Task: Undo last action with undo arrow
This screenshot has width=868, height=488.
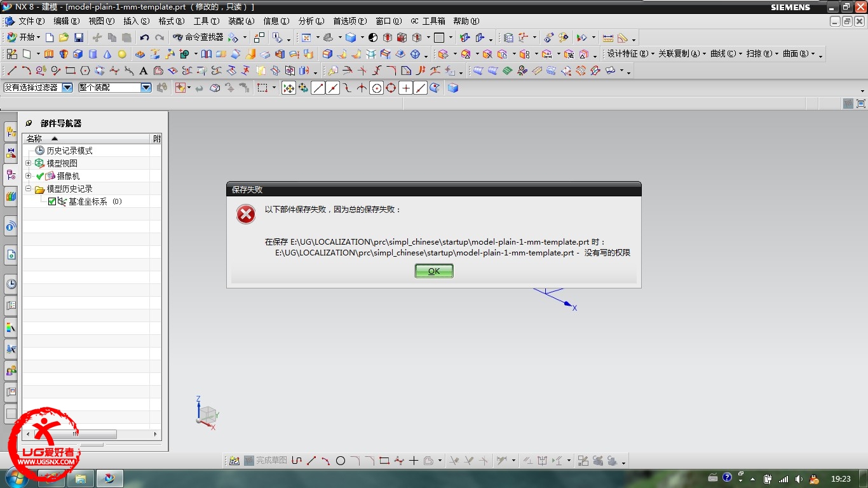Action: 144,37
